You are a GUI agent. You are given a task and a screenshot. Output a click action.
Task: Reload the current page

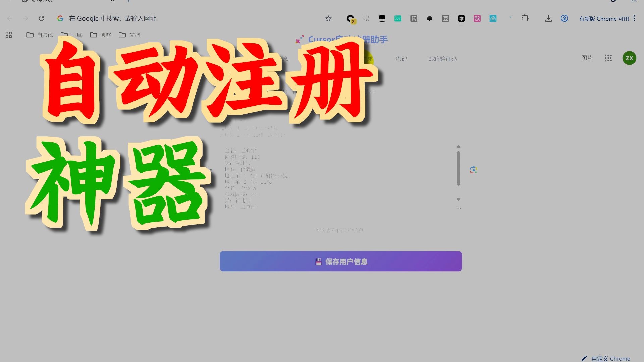coord(41,19)
